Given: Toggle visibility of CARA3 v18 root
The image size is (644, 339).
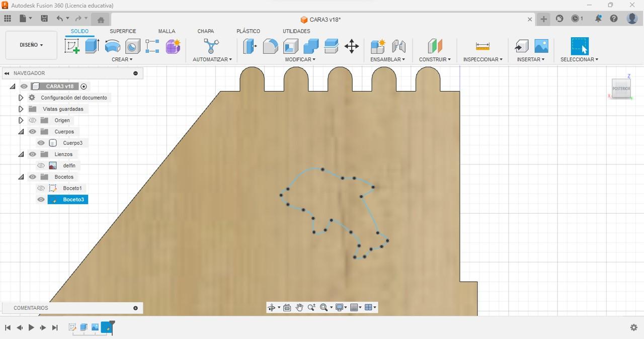Looking at the screenshot, I should coord(24,87).
